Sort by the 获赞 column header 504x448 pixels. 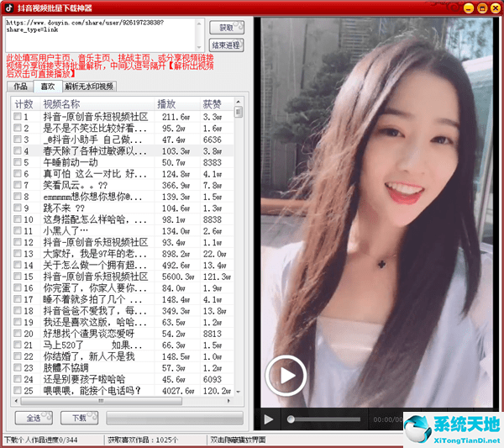(217, 104)
